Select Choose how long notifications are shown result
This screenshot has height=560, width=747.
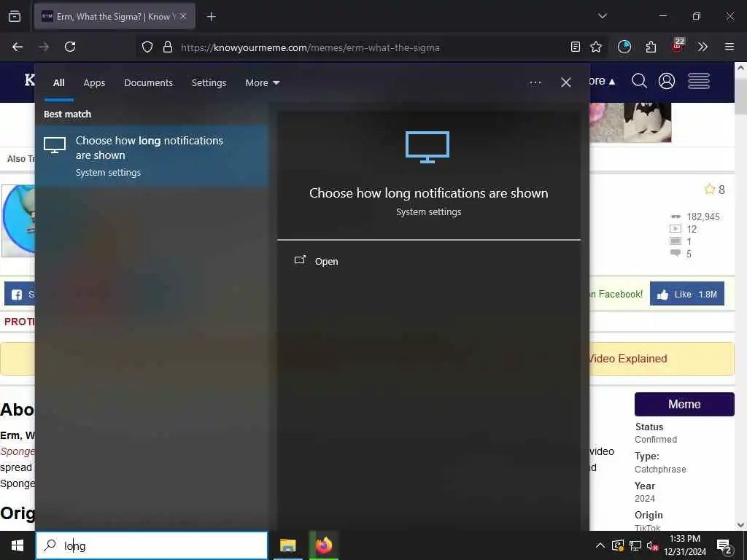coord(152,156)
